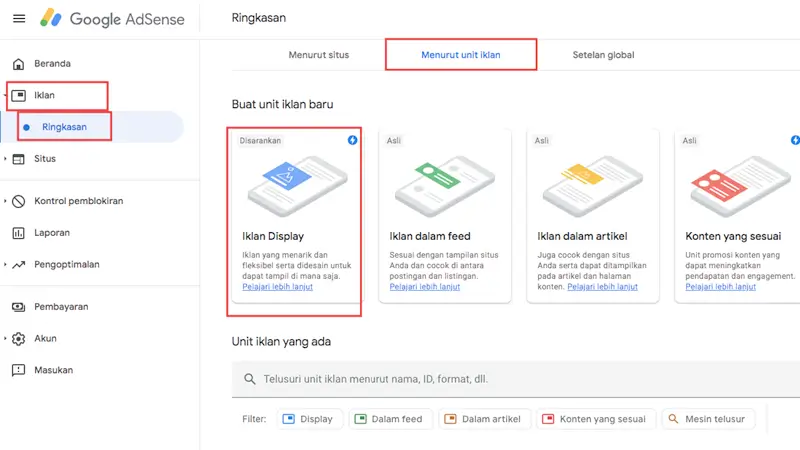This screenshot has width=800, height=450.
Task: Click the Masukan feedback icon
Action: (x=18, y=370)
